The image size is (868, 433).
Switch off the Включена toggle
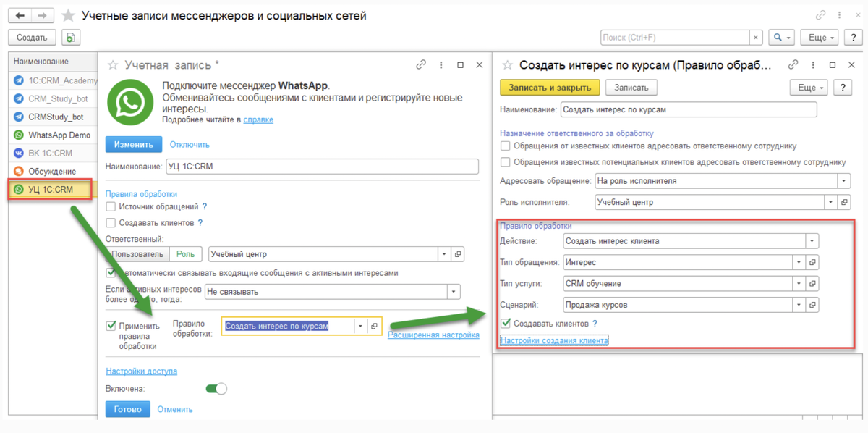(x=216, y=389)
